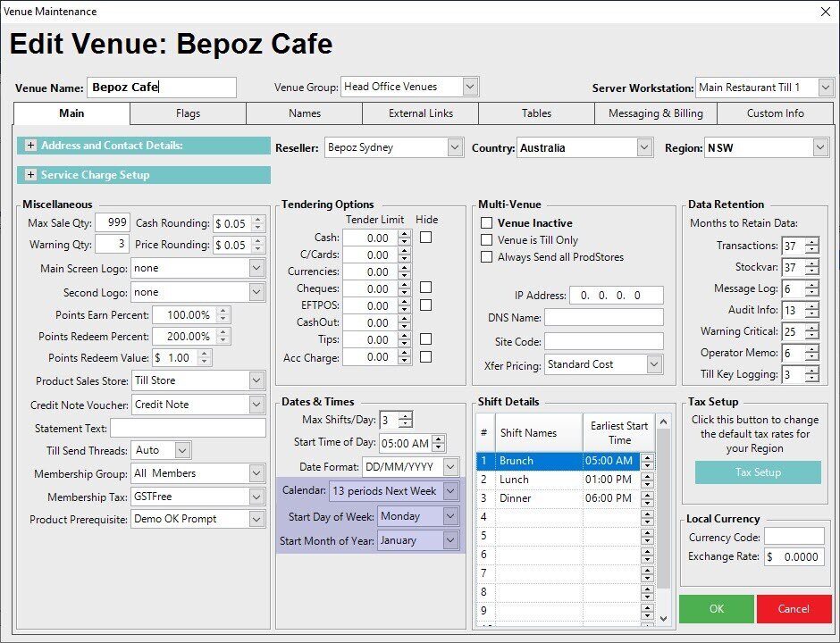Decrease the Audit Info months

(x=811, y=313)
